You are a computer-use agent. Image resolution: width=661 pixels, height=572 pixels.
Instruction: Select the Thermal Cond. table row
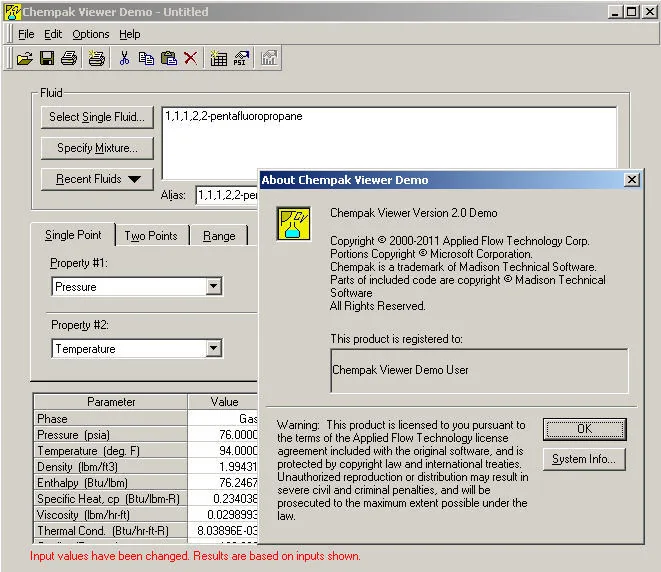pos(145,531)
